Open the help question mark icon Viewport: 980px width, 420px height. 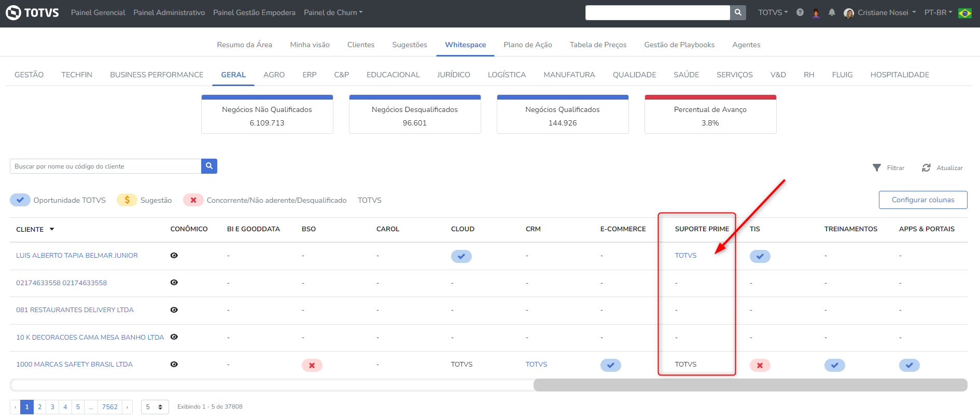click(800, 12)
